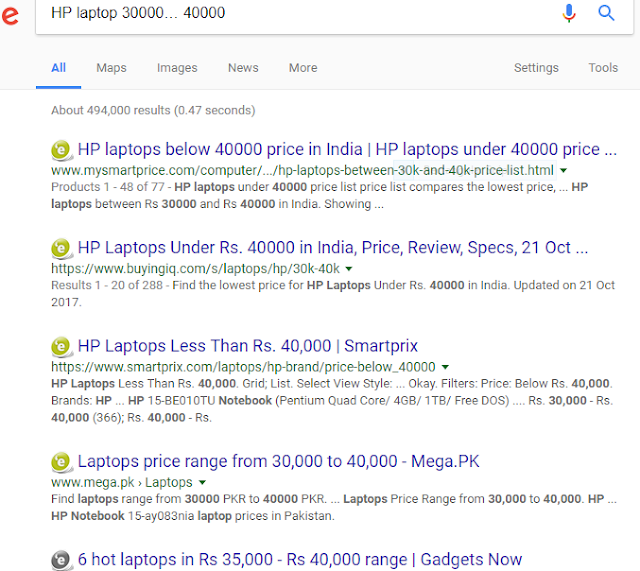Open the search Tools menu
The height and width of the screenshot is (571, 640).
603,68
